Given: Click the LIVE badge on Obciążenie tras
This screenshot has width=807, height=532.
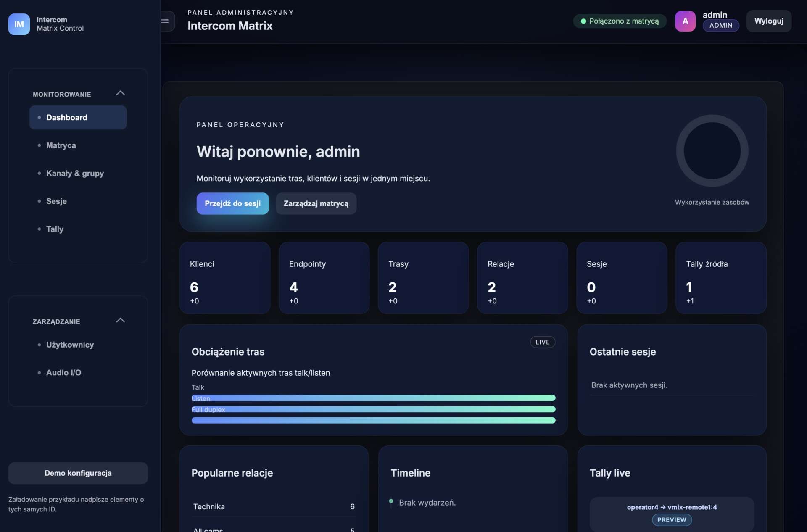Looking at the screenshot, I should (x=542, y=342).
